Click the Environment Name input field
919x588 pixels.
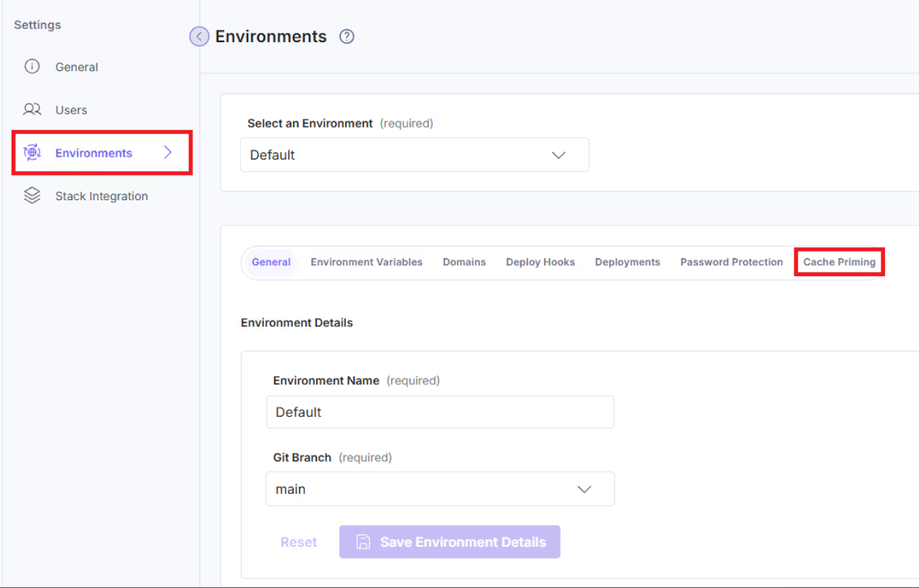(x=440, y=412)
